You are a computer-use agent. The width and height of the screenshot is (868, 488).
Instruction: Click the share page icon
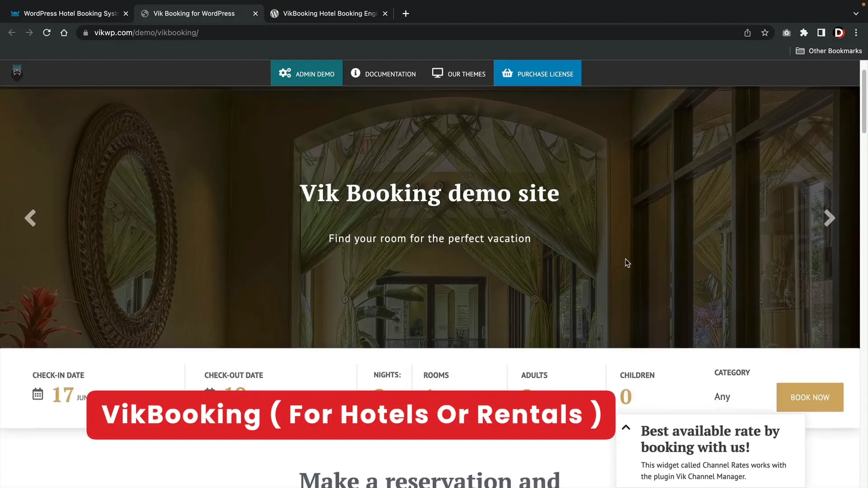tap(748, 33)
